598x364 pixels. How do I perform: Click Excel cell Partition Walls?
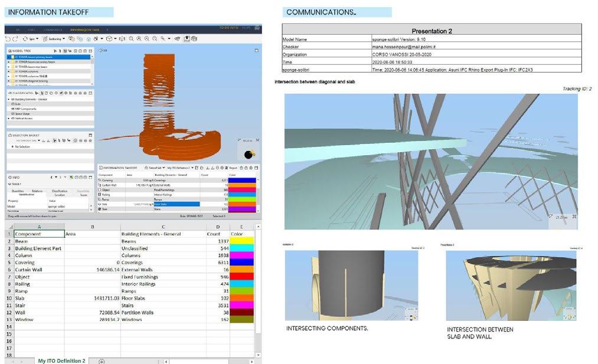[164, 313]
